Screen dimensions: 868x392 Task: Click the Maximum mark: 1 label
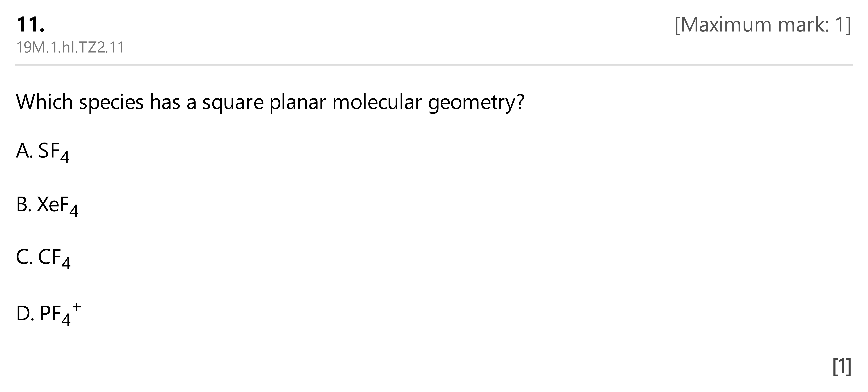click(763, 25)
